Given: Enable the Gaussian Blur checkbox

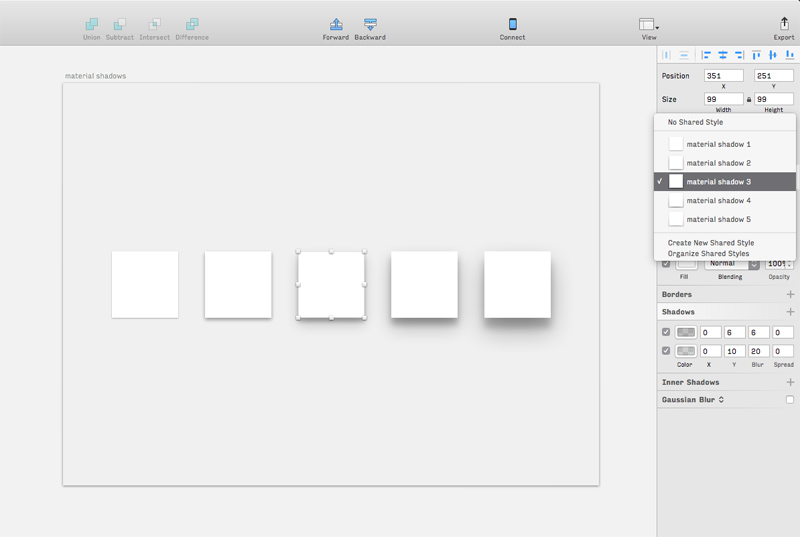Looking at the screenshot, I should (790, 400).
